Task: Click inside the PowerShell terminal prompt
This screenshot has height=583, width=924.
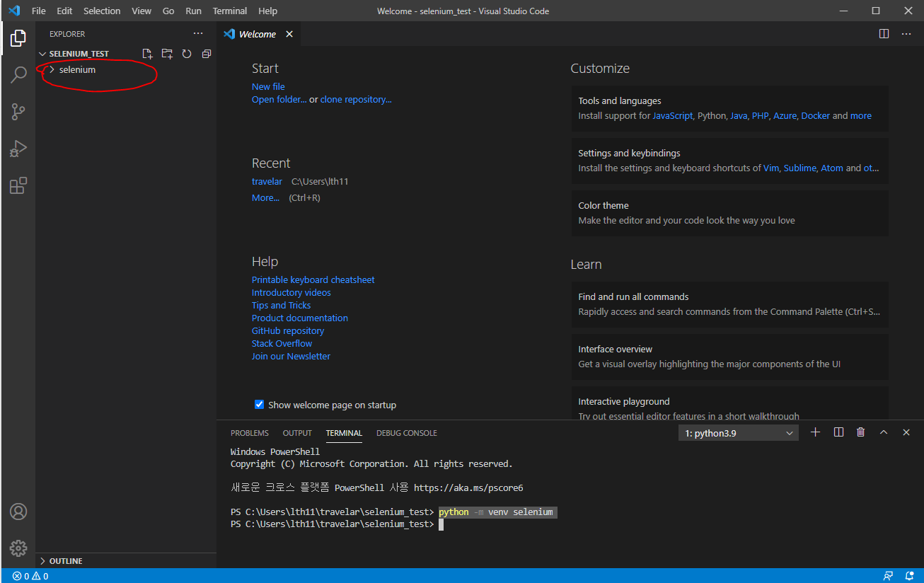Action: pos(441,524)
